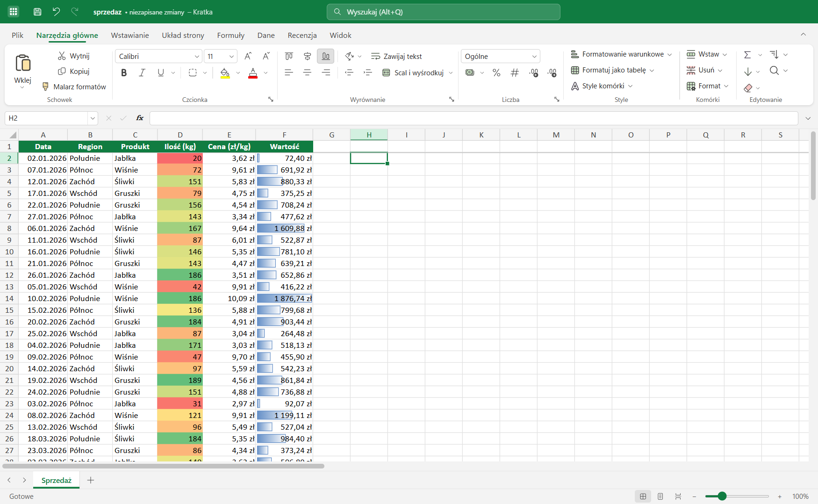Increase the indent

368,72
